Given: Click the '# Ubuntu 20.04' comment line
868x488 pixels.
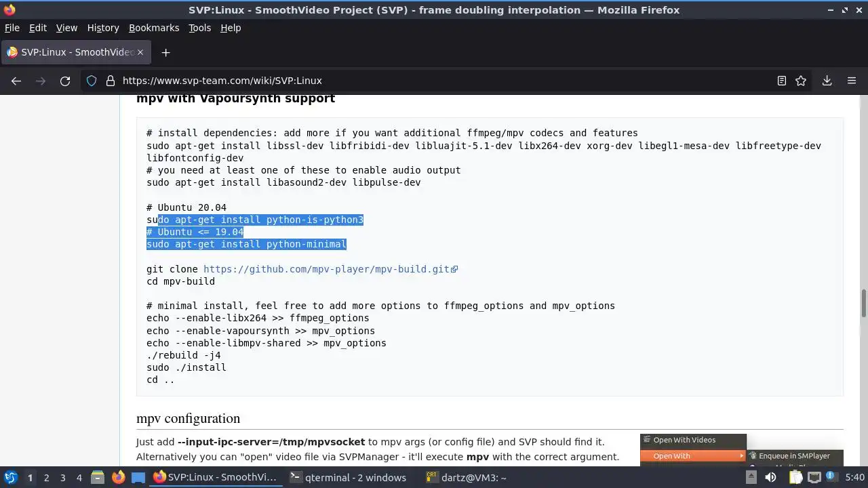Looking at the screenshot, I should point(186,207).
